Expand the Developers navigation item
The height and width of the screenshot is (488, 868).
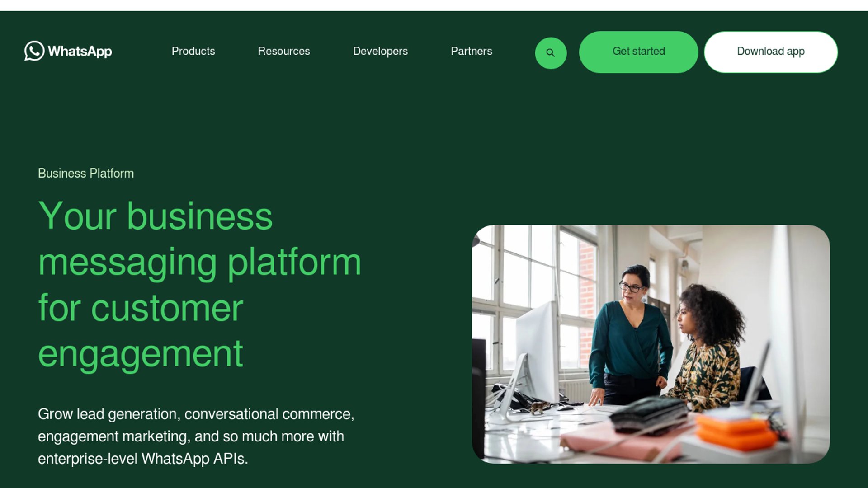[380, 51]
